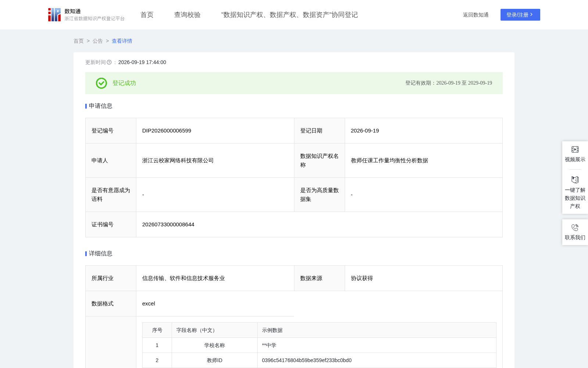Select the sample hash 0396c54176804b59be359ef233bc0bd0
This screenshot has width=588, height=368.
coord(307,360)
